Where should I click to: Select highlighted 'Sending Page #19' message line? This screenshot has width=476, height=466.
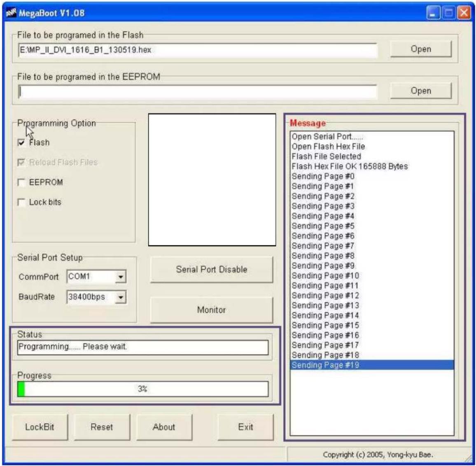(x=371, y=365)
